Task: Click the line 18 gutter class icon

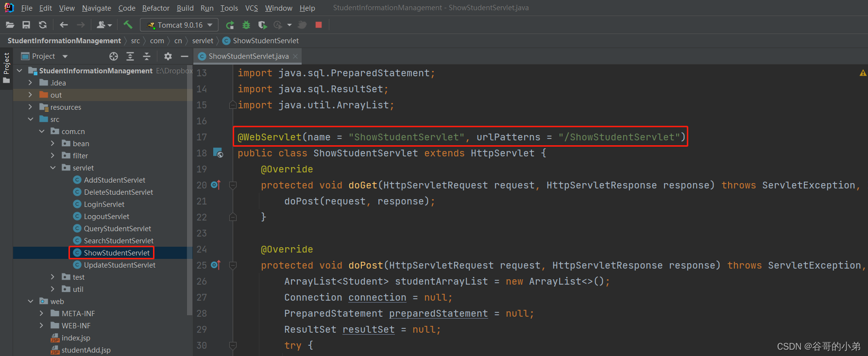Action: [218, 153]
